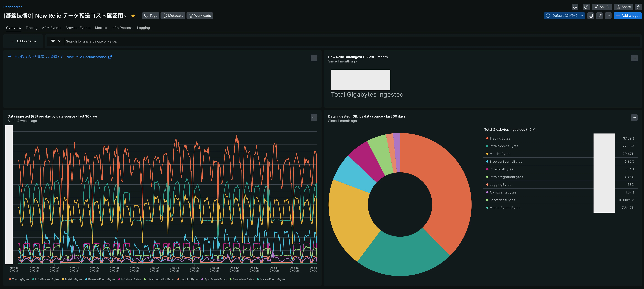Expand the filter bar chevron
This screenshot has width=644, height=289.
click(x=60, y=41)
